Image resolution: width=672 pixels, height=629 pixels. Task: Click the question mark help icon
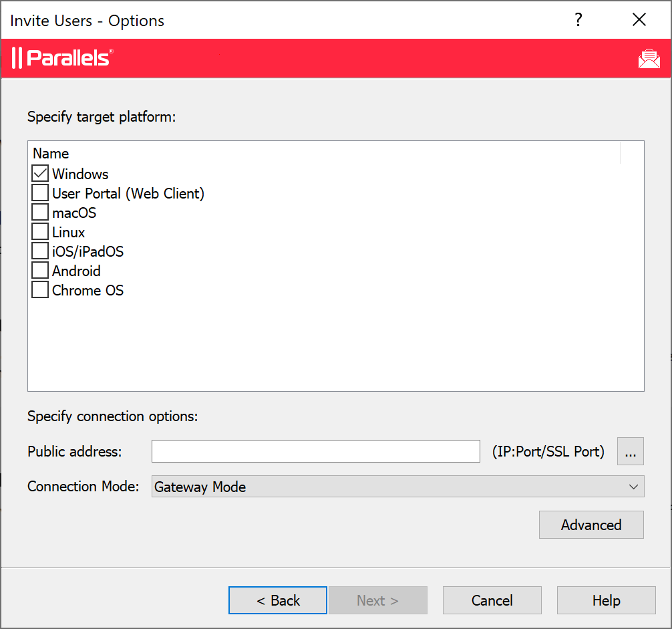578,20
